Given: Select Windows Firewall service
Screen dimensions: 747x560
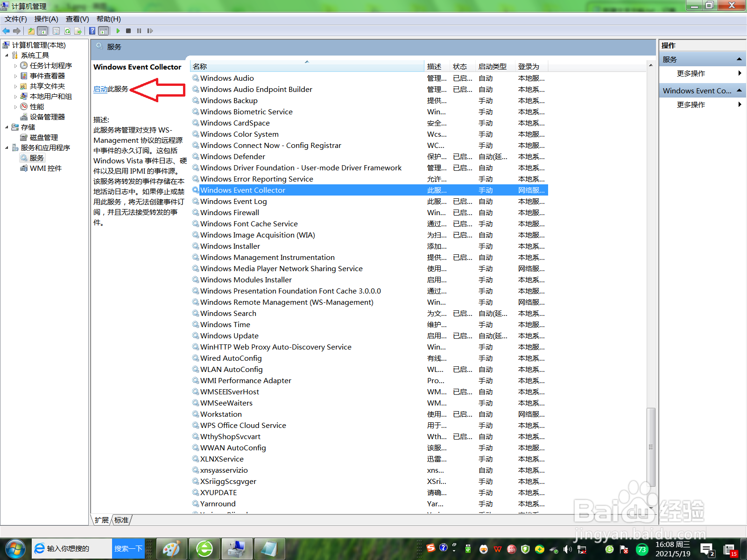Looking at the screenshot, I should [369, 213].
